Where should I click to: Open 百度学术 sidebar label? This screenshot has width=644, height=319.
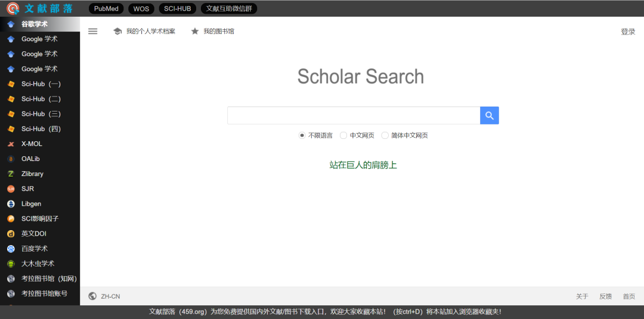[35, 249]
